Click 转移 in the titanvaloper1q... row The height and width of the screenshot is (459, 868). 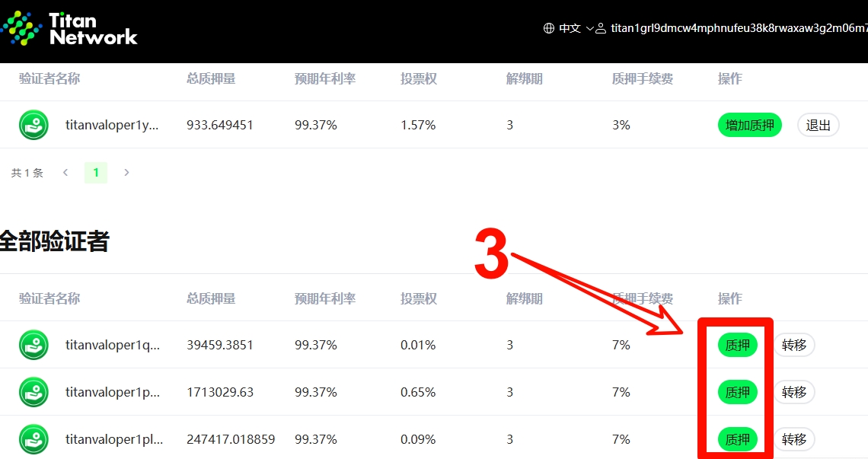794,345
